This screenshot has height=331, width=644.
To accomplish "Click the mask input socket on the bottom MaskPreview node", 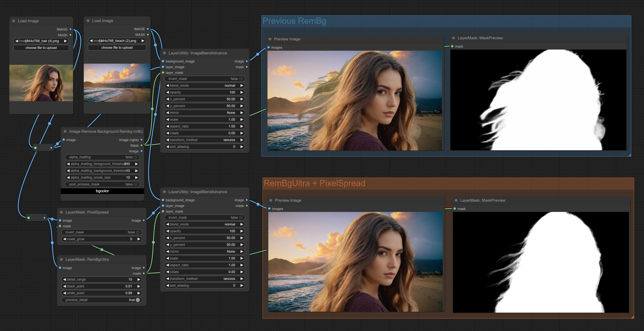I will (455, 209).
